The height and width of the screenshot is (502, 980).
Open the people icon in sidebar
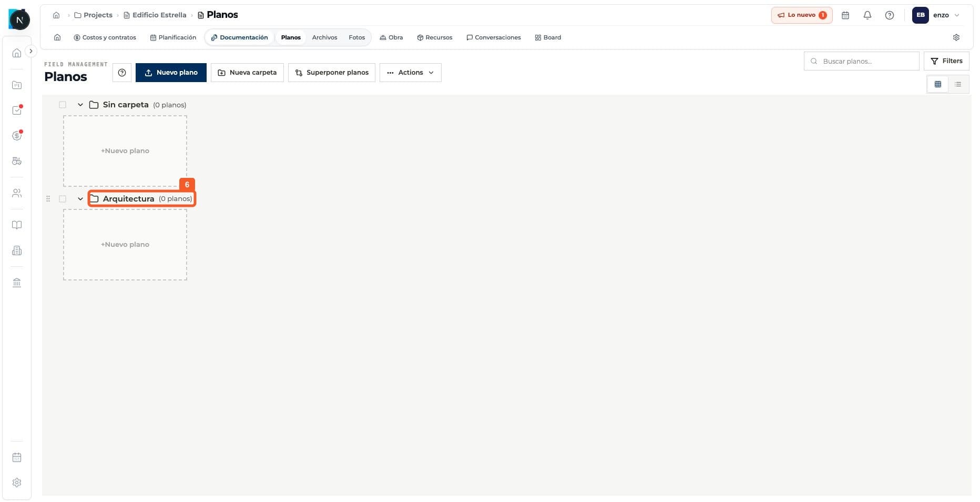tap(17, 193)
